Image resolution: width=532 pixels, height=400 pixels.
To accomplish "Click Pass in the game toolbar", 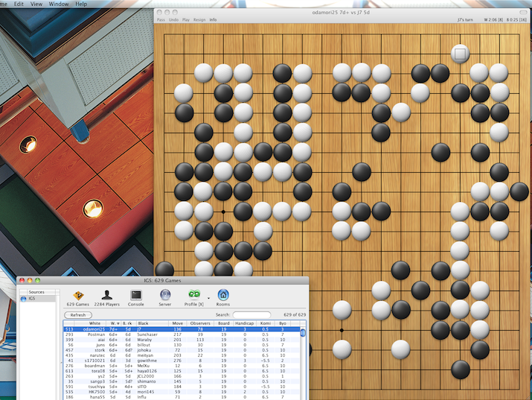I will coord(161,19).
